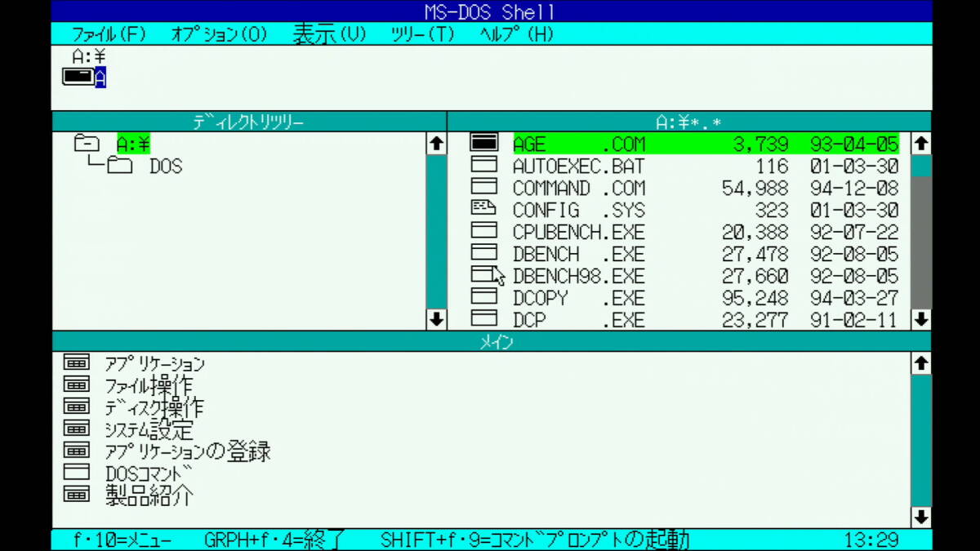Open the ディスク操作 program group label

[x=154, y=407]
